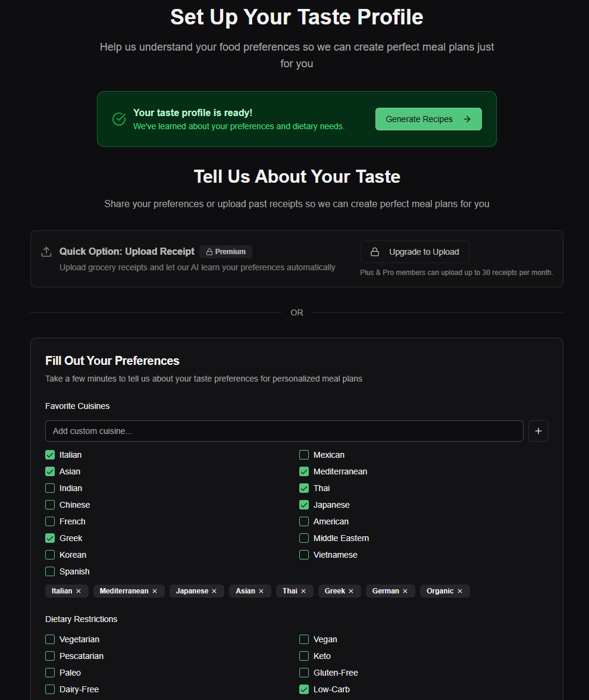This screenshot has width=589, height=700.
Task: Check the Mexican cuisine checkbox
Action: pos(303,454)
